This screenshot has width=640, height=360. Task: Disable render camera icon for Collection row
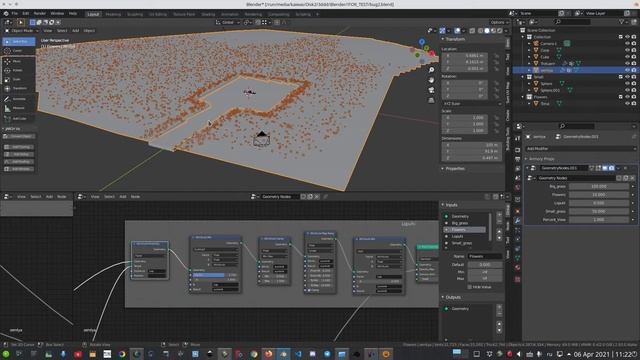(x=634, y=37)
